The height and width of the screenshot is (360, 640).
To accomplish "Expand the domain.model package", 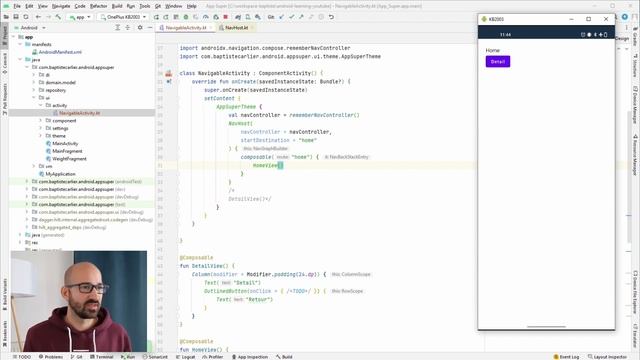I will (34, 82).
